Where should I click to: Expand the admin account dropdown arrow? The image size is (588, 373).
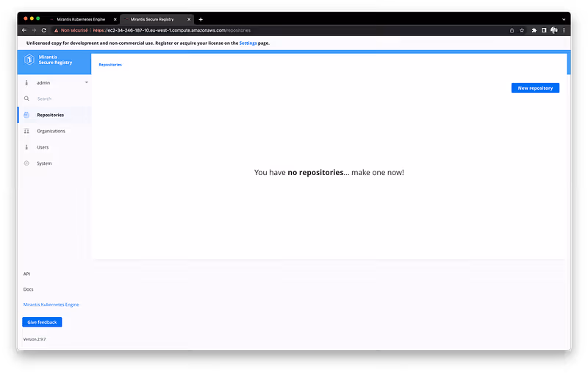(x=86, y=82)
